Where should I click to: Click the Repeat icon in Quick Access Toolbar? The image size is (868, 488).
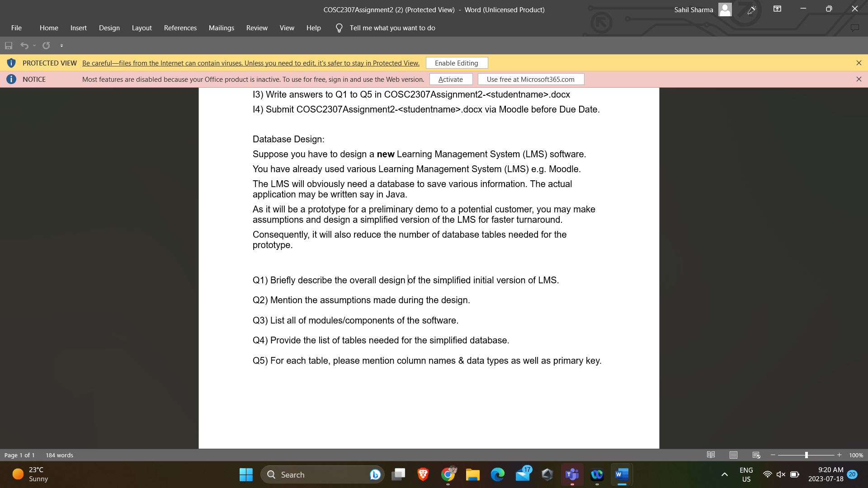click(46, 45)
